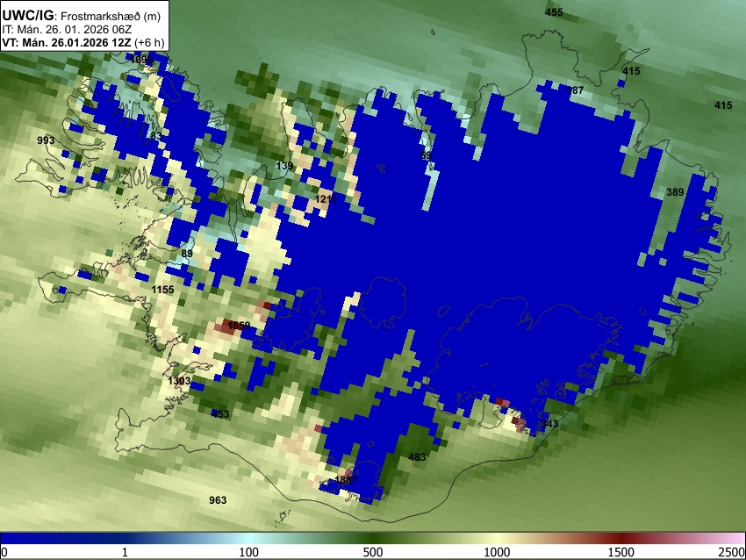Click the 389 value label in the east
This screenshot has height=560, width=746.
coord(675,191)
